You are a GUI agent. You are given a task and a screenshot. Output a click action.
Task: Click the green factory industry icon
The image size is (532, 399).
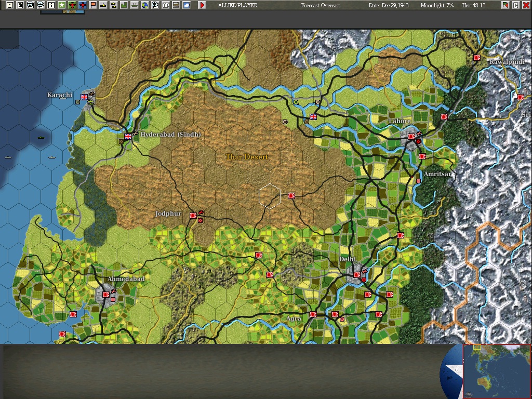pyautogui.click(x=124, y=5)
